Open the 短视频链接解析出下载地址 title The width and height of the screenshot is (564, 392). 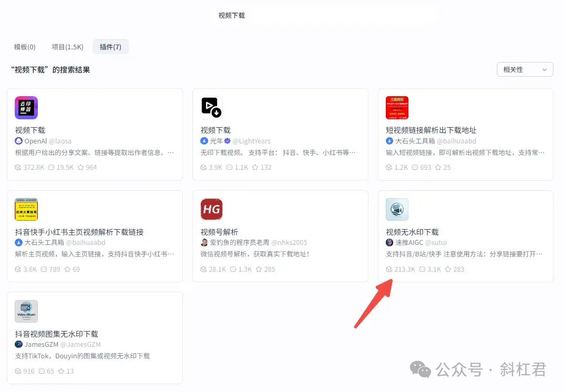coord(431,130)
